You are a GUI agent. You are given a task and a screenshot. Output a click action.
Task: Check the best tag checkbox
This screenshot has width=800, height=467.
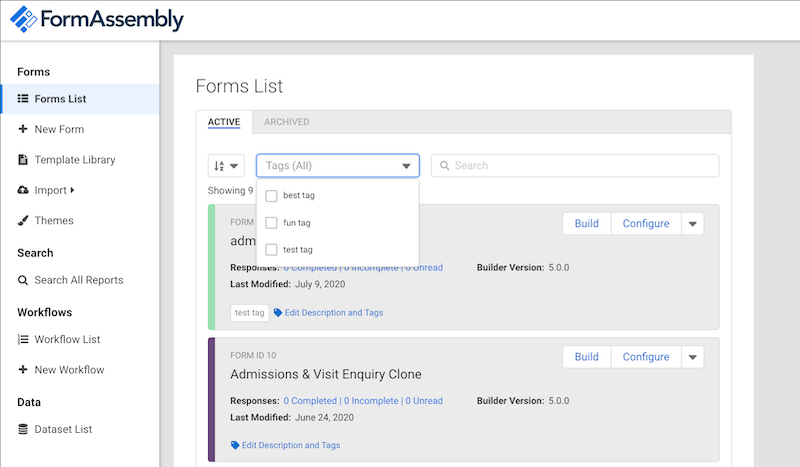[x=271, y=195]
